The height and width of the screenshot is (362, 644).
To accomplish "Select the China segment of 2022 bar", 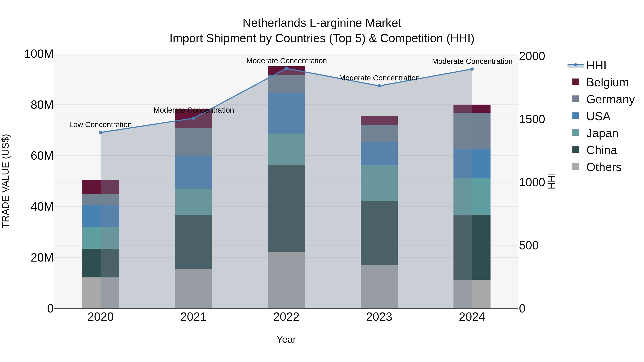I will 286,208.
